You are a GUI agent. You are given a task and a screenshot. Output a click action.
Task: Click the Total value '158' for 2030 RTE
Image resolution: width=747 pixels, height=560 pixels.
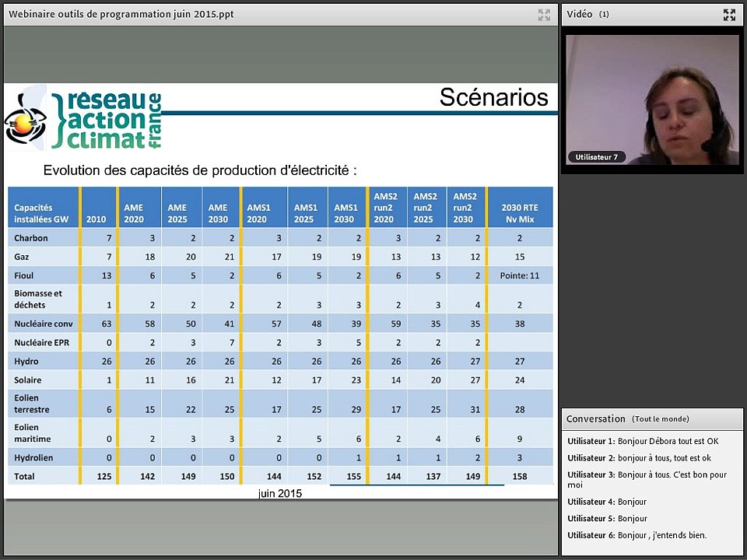520,476
